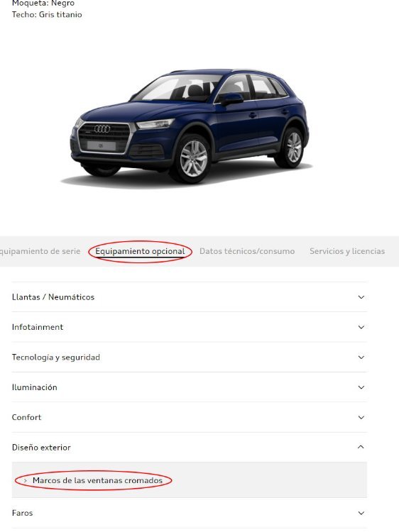Click arrow icon beside Marcos de las ventanas
The image size is (399, 532).
coord(25,481)
